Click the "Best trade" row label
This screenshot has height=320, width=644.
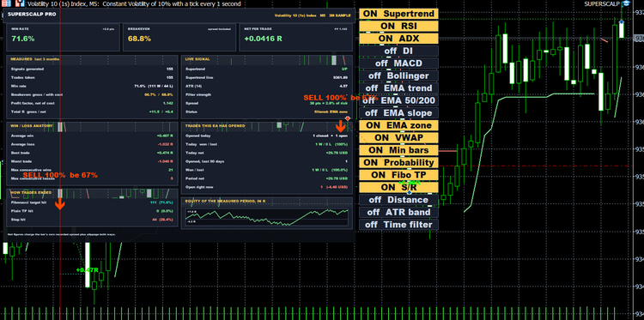[x=21, y=153]
